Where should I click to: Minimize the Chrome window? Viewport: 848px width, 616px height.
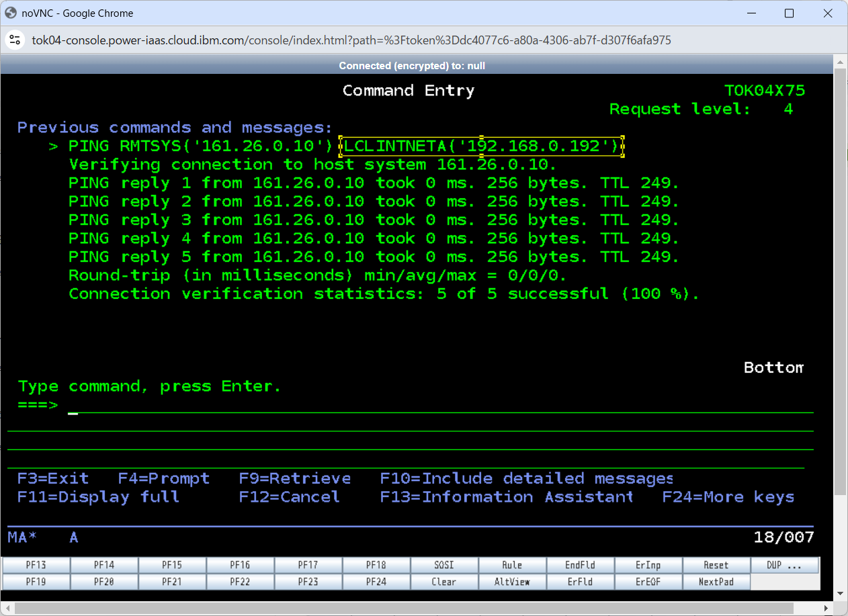coord(751,13)
